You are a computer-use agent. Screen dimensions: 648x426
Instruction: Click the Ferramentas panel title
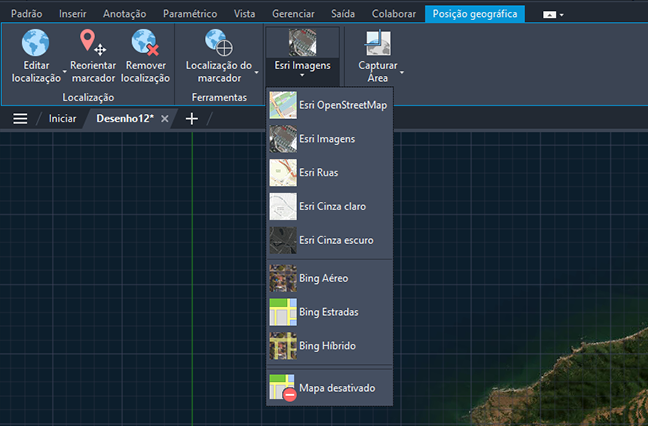pos(219,98)
